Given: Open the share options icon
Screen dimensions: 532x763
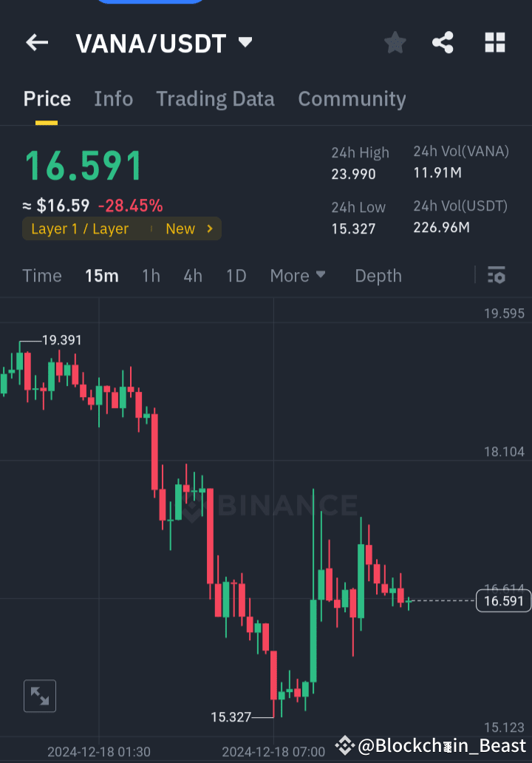Looking at the screenshot, I should click(x=443, y=43).
